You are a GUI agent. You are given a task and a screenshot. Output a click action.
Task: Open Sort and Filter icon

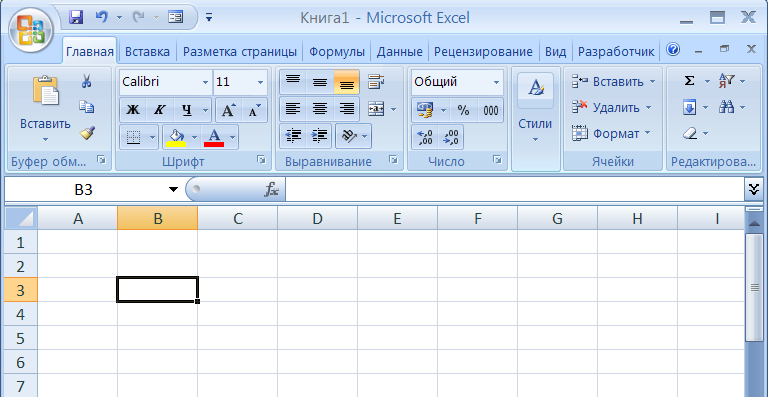point(727,81)
